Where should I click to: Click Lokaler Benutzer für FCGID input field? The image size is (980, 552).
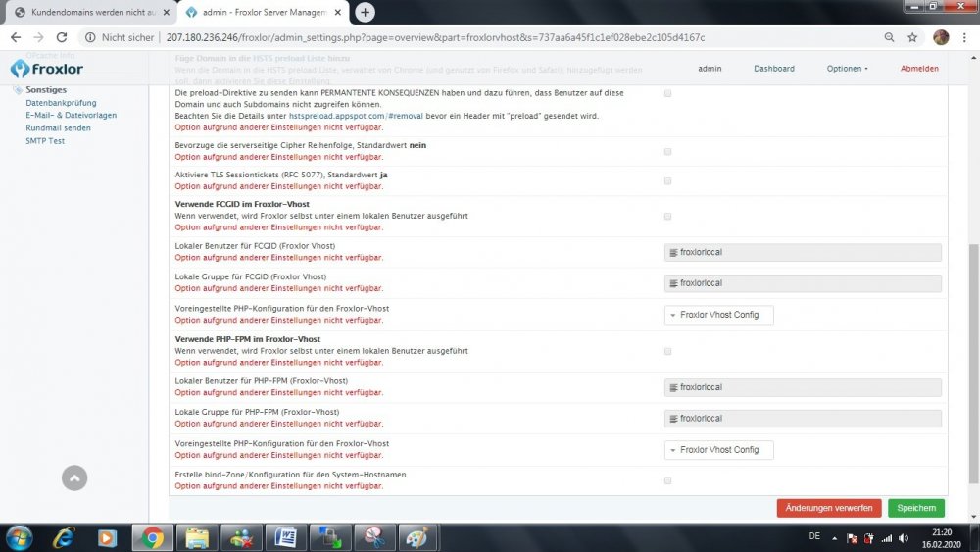803,253
